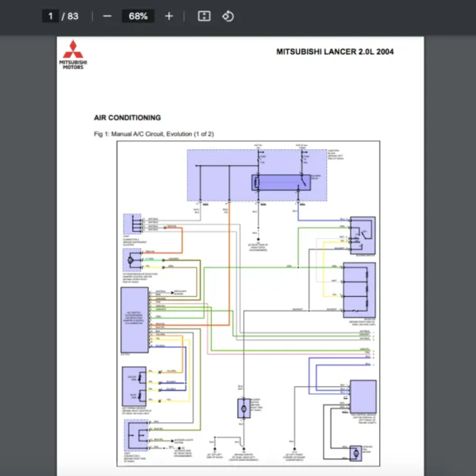Click the resistor block component
This screenshot has width=476, height=476.
click(x=359, y=290)
